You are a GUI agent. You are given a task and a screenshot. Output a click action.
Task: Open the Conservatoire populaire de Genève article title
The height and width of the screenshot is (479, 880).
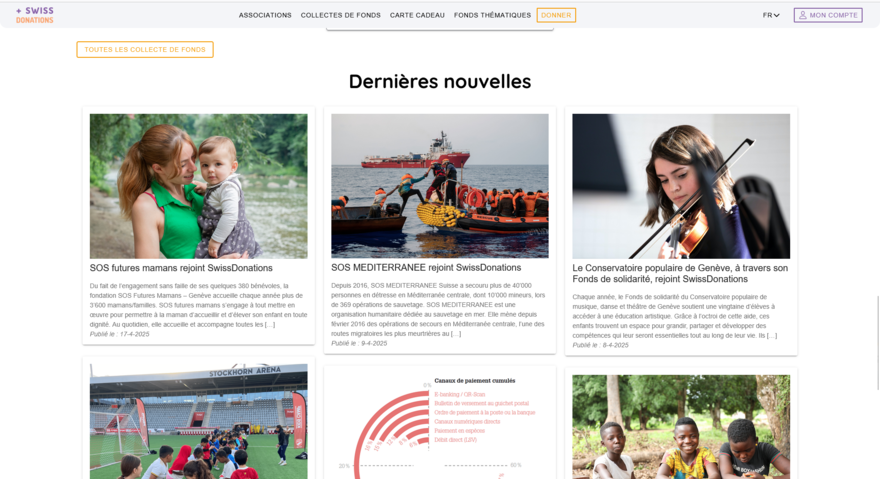point(680,273)
